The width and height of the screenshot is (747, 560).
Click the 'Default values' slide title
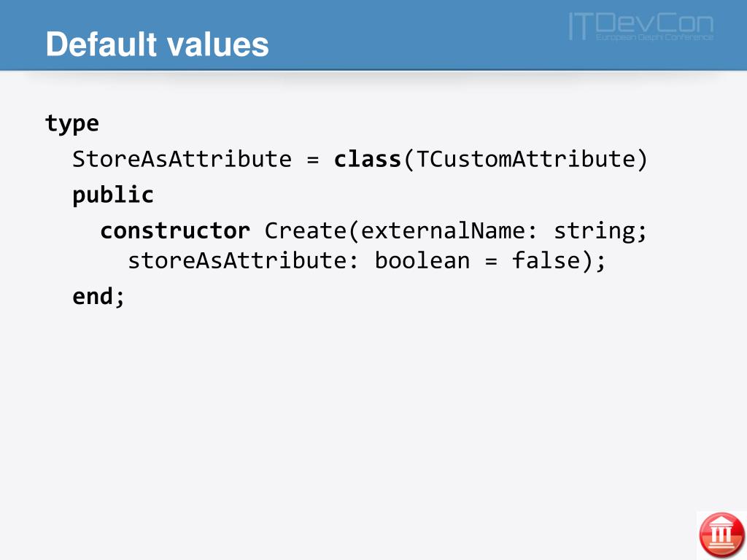click(x=158, y=44)
